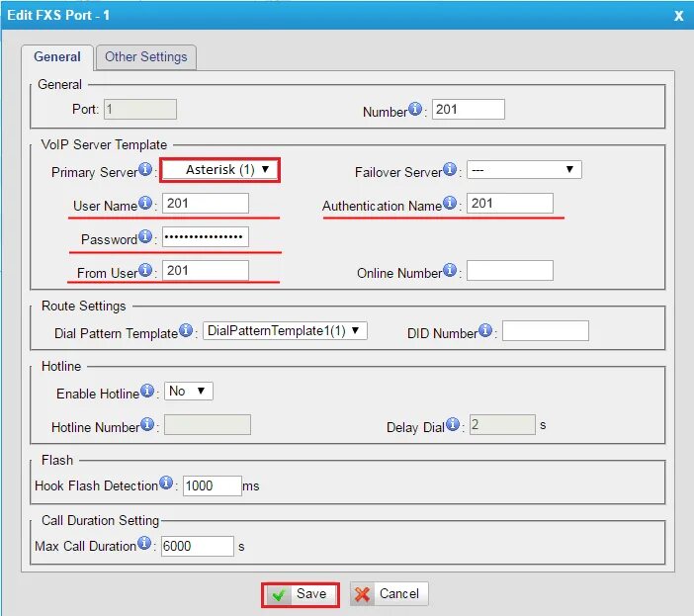This screenshot has height=616, width=694.
Task: Click the 'Call Duration Setting' section label
Action: [x=100, y=520]
